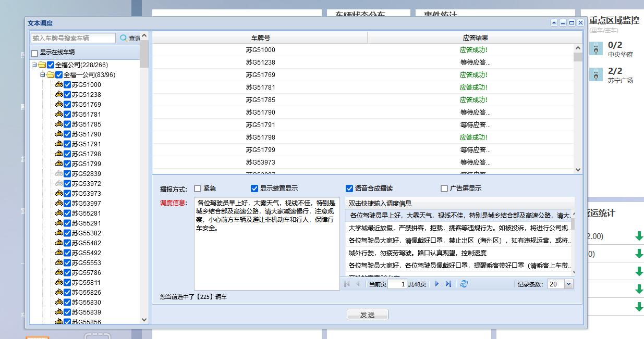Click the 中央华府 monitoring area icon

click(596, 49)
